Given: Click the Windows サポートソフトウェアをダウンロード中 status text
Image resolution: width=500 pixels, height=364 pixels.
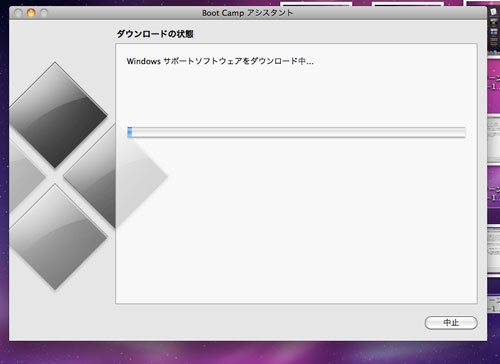Looking at the screenshot, I should [x=220, y=61].
